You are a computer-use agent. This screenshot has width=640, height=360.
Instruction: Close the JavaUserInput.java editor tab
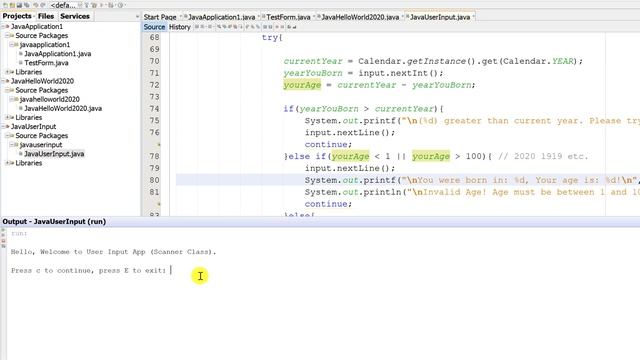click(473, 17)
